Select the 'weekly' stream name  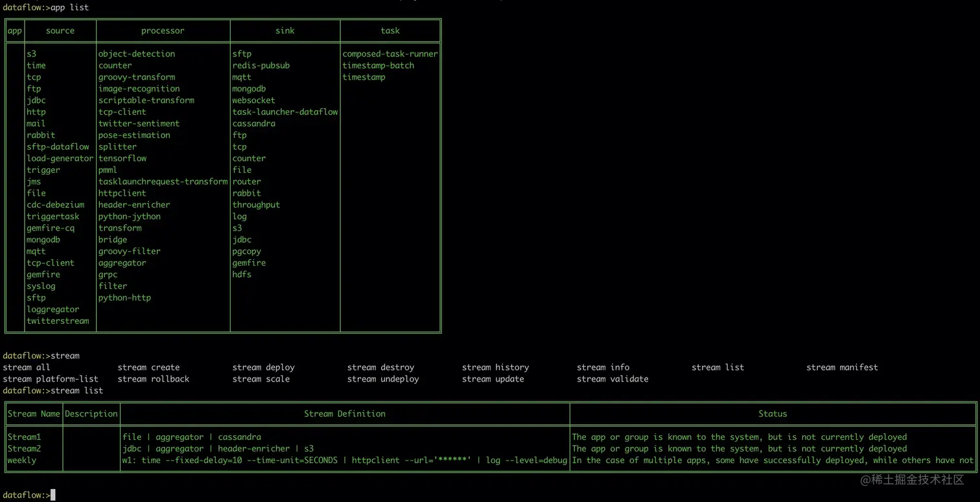coord(22,461)
